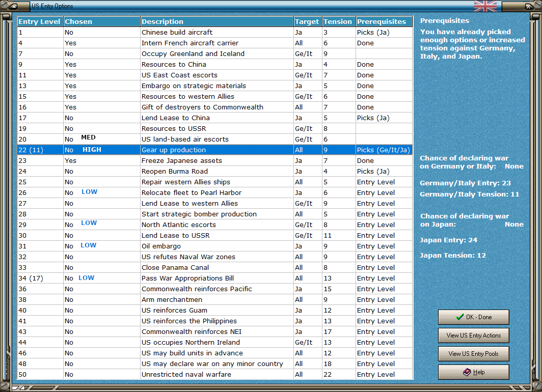Click 'Picks (Ge/It/Ja)' prerequisite cell
This screenshot has width=542, height=392.
[x=384, y=150]
